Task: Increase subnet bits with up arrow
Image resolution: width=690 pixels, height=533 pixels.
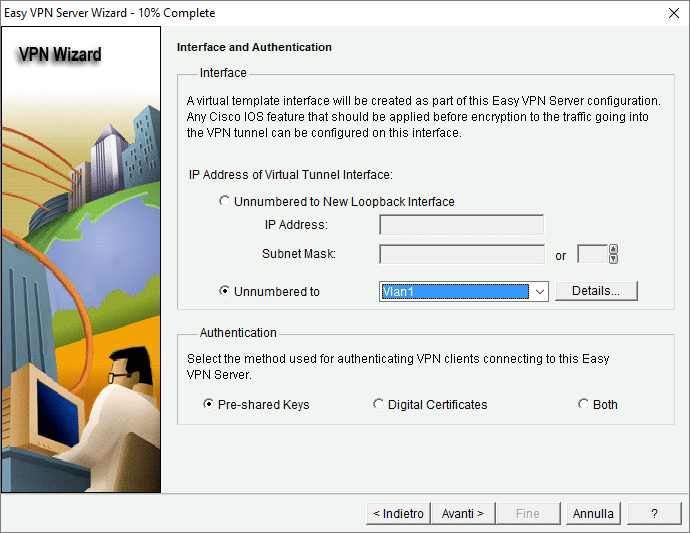Action: point(613,250)
